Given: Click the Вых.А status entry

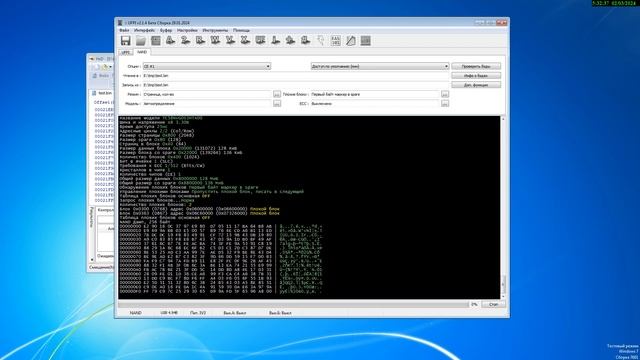Looking at the screenshot, I should point(235,313).
